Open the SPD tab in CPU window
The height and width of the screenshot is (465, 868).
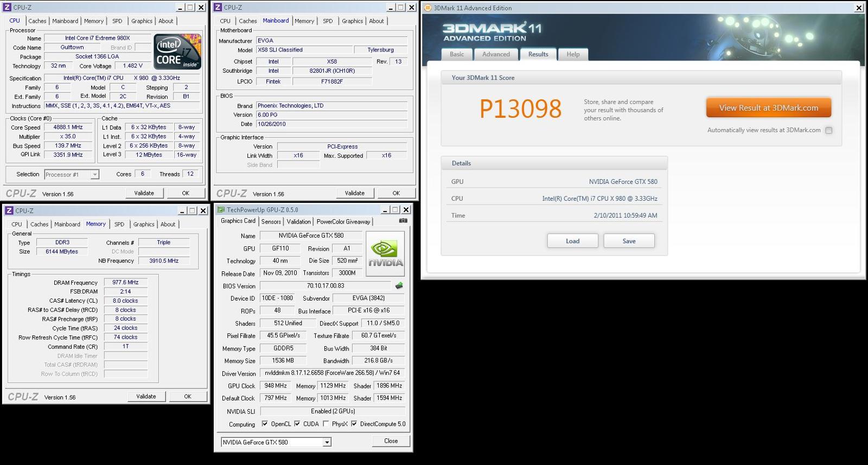click(117, 21)
